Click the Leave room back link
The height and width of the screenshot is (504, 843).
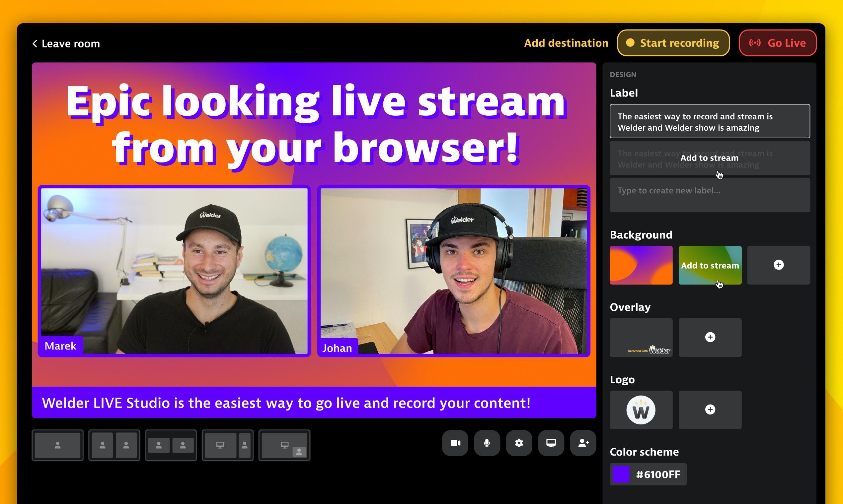[x=66, y=43]
